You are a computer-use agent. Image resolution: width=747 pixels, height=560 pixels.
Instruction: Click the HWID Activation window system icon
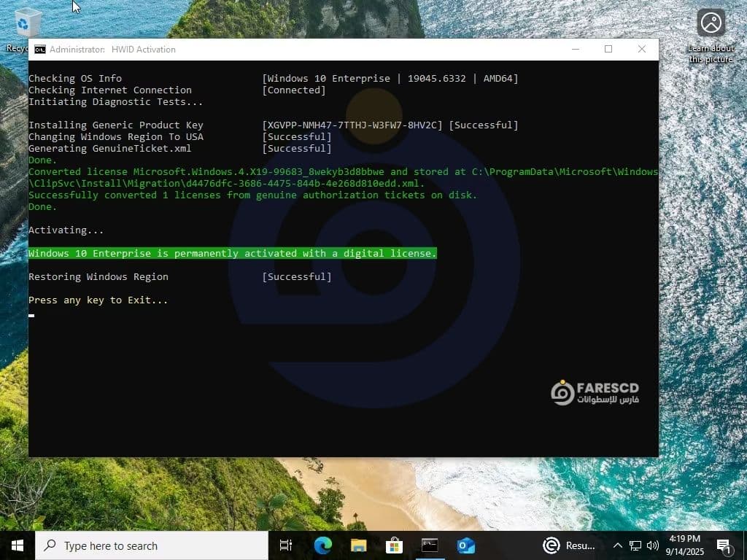pos(40,50)
